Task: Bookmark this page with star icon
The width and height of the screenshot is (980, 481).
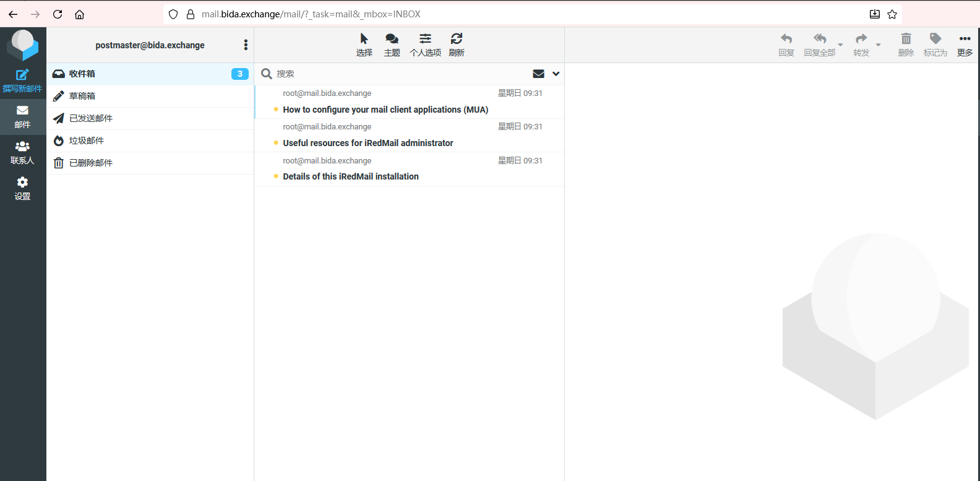Action: [x=892, y=14]
